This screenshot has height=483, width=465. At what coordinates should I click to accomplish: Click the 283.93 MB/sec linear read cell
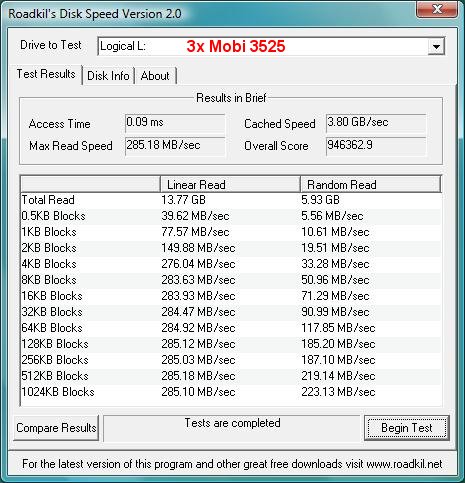point(198,296)
